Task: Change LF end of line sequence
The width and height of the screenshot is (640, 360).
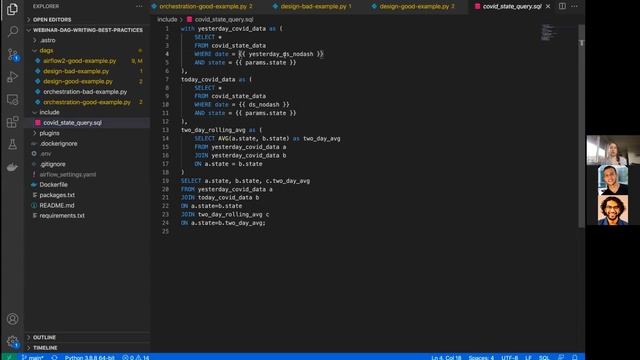Action: click(x=528, y=358)
